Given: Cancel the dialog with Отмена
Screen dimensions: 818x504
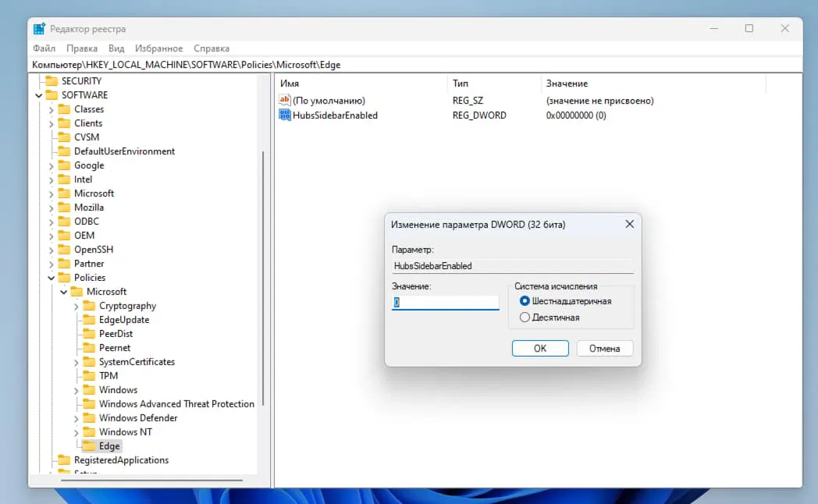Looking at the screenshot, I should [x=605, y=348].
